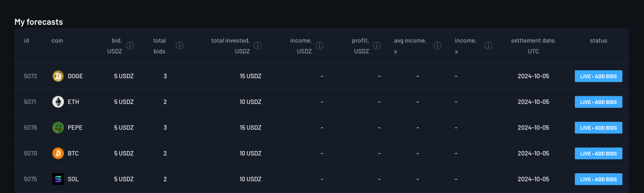Click the status column header
Screen dimensions: 644x193
click(x=598, y=41)
